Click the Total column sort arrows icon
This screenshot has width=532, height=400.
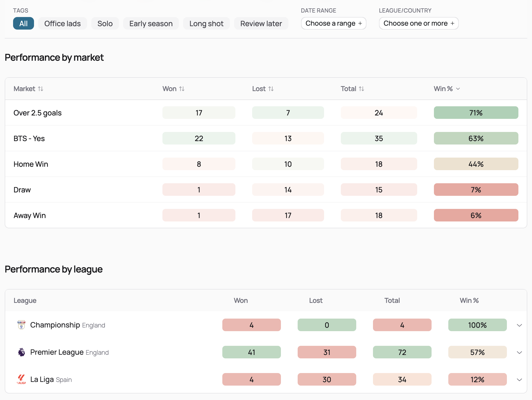click(x=361, y=89)
